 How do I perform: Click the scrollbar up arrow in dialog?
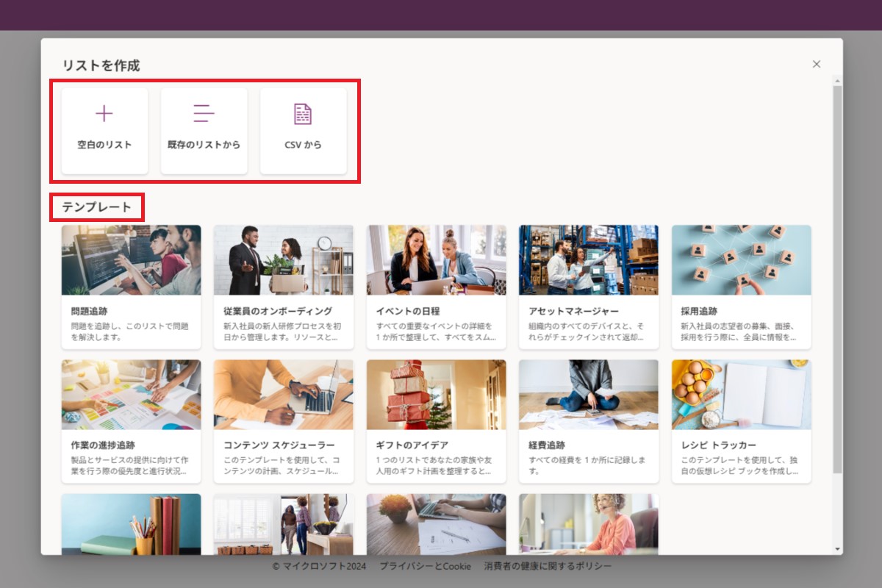(x=837, y=80)
